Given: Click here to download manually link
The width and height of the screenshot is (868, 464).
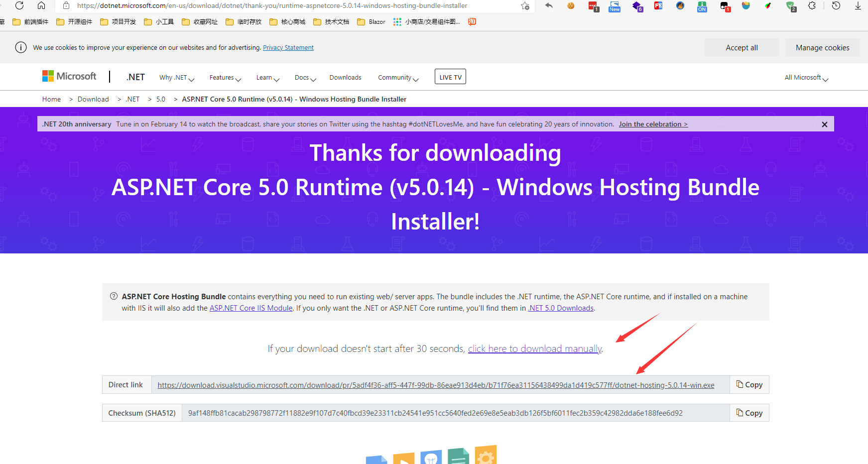Looking at the screenshot, I should 535,349.
